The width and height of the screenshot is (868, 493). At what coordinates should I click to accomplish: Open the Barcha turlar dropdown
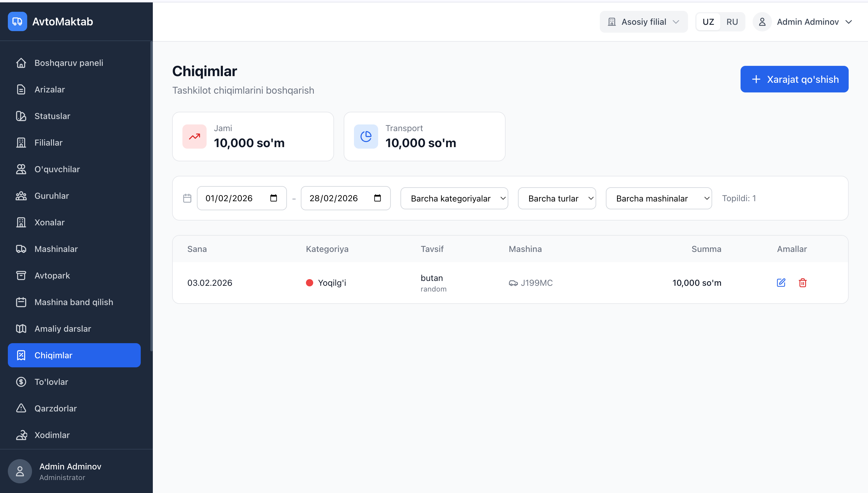[x=557, y=198]
